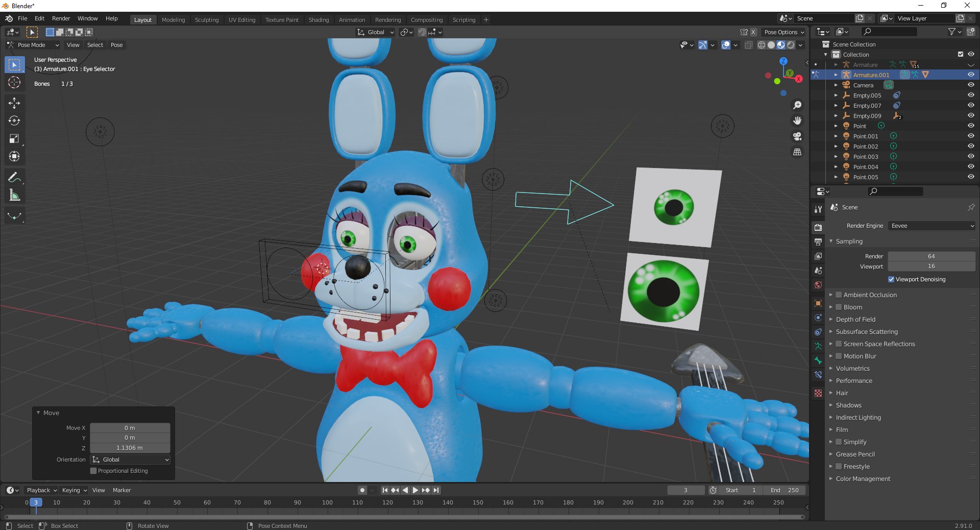Image resolution: width=980 pixels, height=530 pixels.
Task: Jump to next keyframe
Action: click(x=426, y=490)
